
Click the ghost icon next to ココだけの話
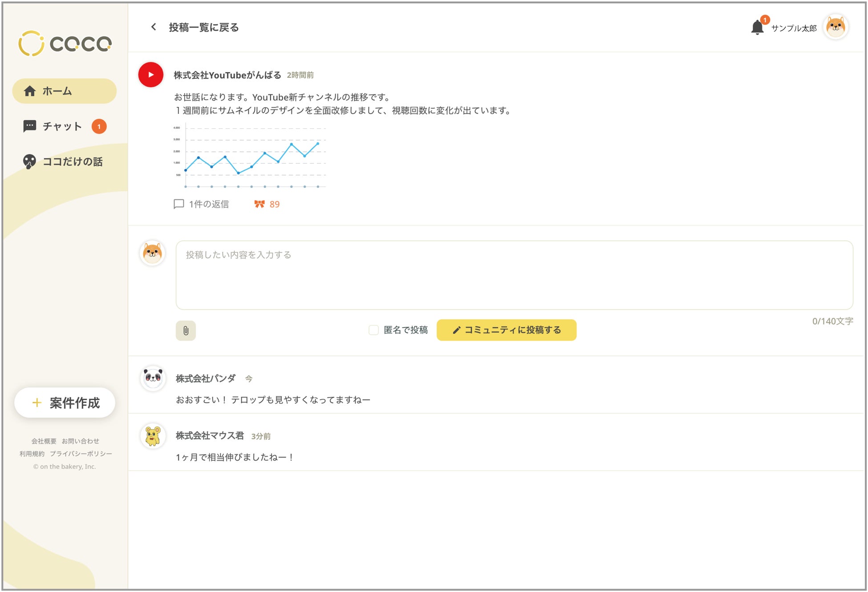(29, 161)
